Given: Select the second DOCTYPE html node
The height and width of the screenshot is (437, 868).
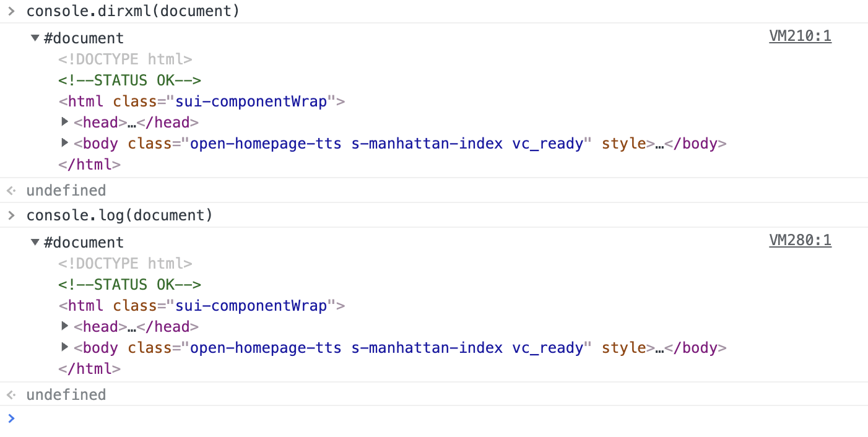Looking at the screenshot, I should [x=125, y=264].
